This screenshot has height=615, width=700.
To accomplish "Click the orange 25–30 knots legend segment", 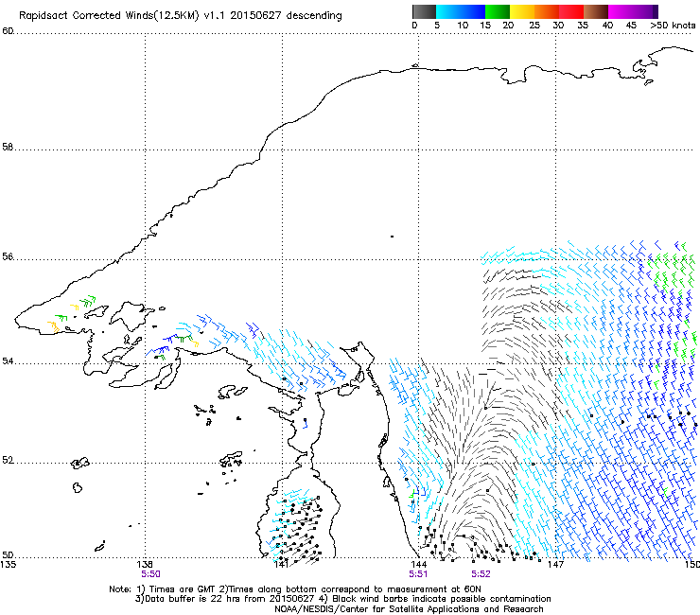I will [x=547, y=11].
